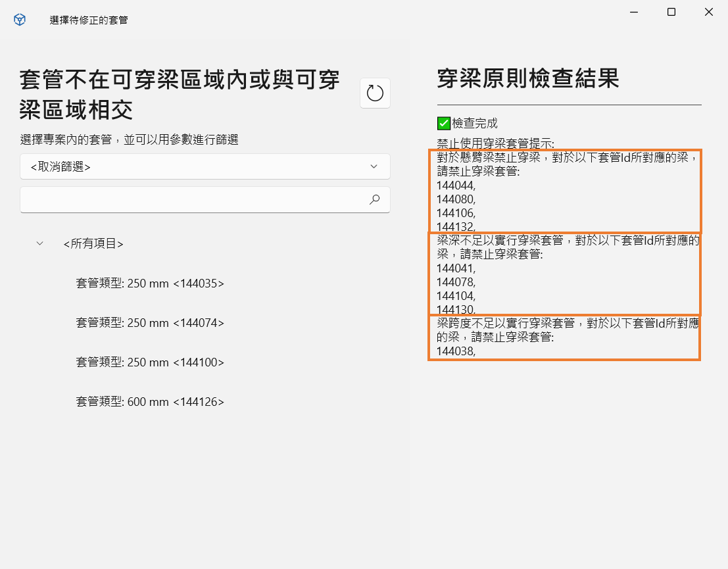Click the app logo in title bar

[20, 20]
